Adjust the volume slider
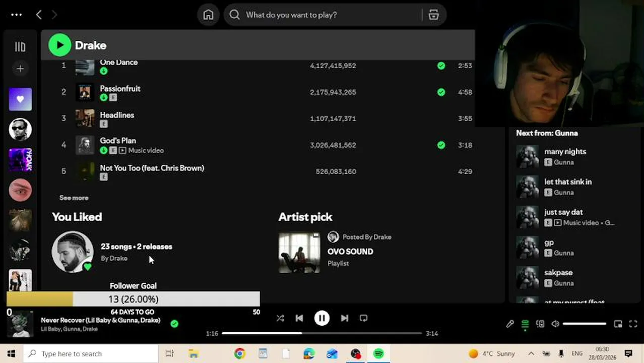The height and width of the screenshot is (363, 644). click(x=585, y=324)
